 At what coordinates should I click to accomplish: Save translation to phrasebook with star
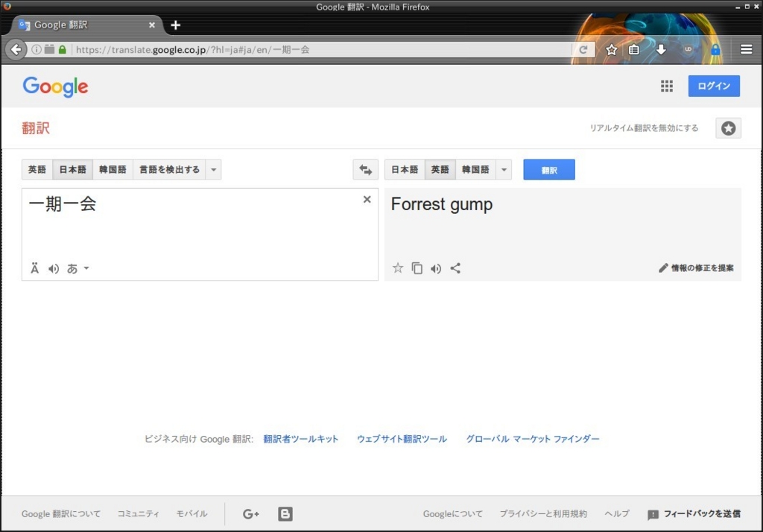[x=398, y=267]
